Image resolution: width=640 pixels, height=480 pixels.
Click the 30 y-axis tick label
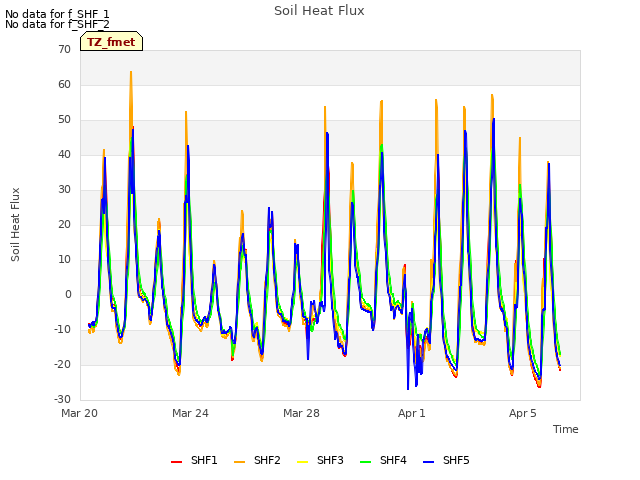[64, 190]
